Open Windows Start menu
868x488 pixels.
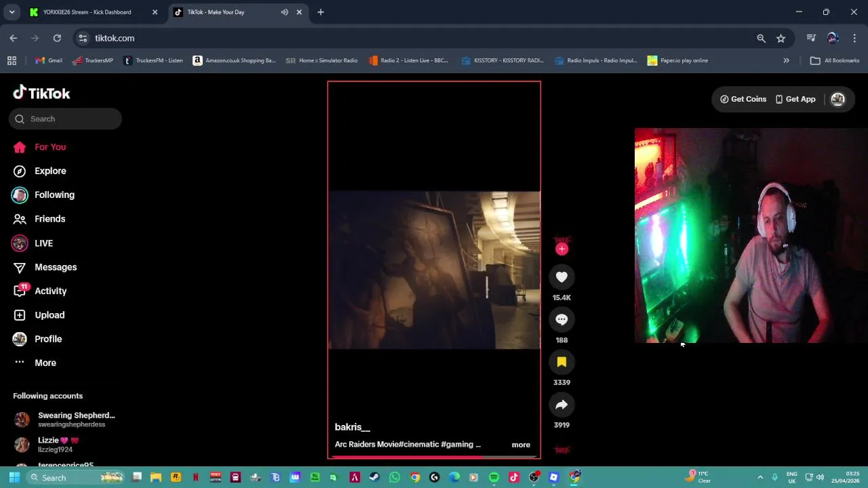[14, 477]
